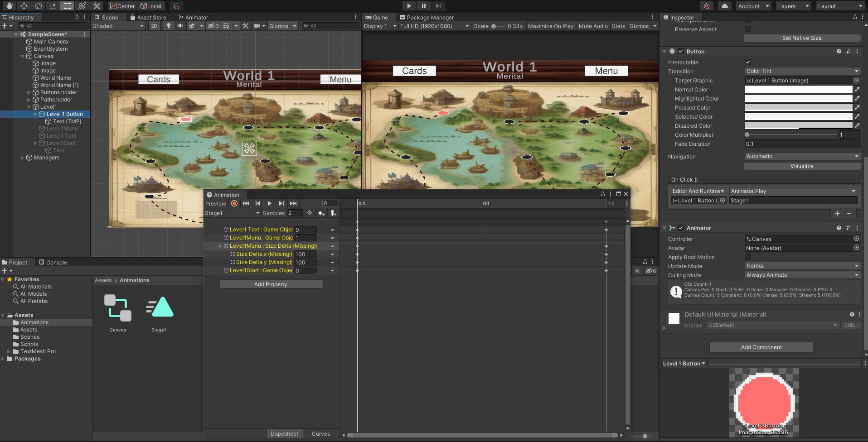Enable Apply Root Motion on the Animator
Image resolution: width=868 pixels, height=442 pixels.
click(x=748, y=257)
